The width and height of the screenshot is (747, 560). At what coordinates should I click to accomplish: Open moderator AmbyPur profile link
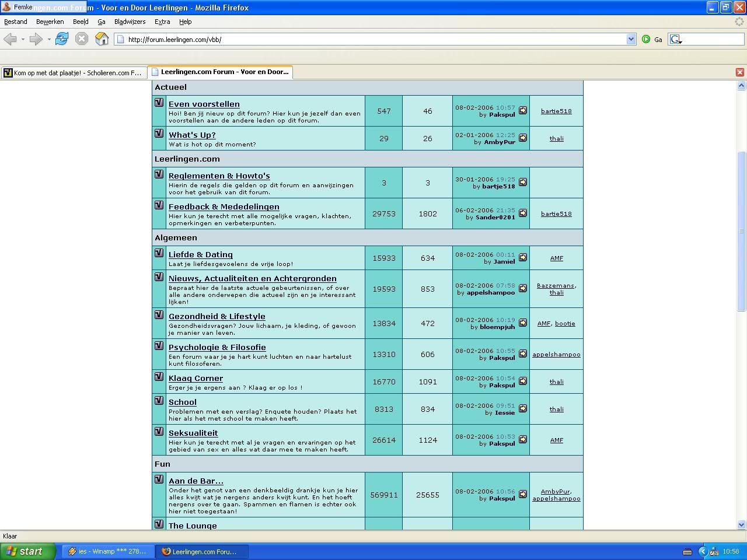[555, 491]
